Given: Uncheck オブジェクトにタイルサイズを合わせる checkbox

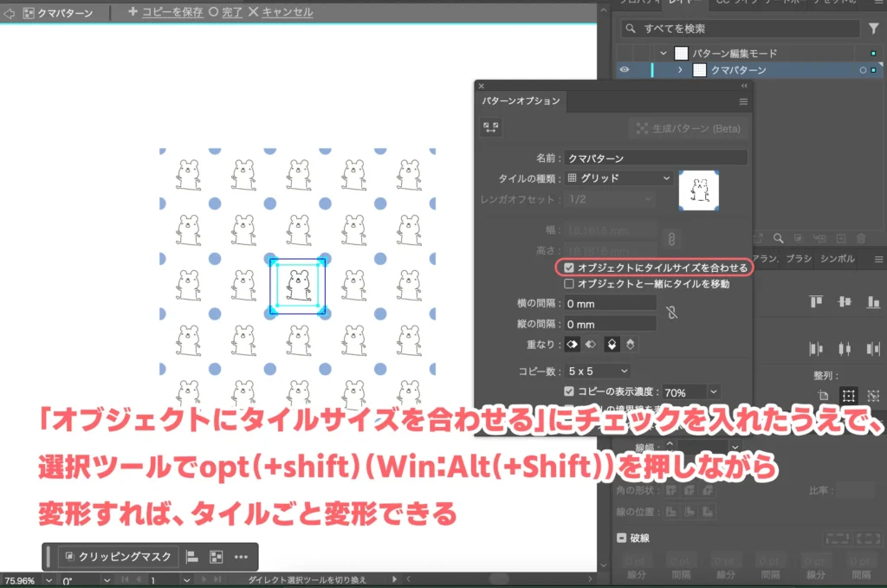Looking at the screenshot, I should [x=569, y=268].
